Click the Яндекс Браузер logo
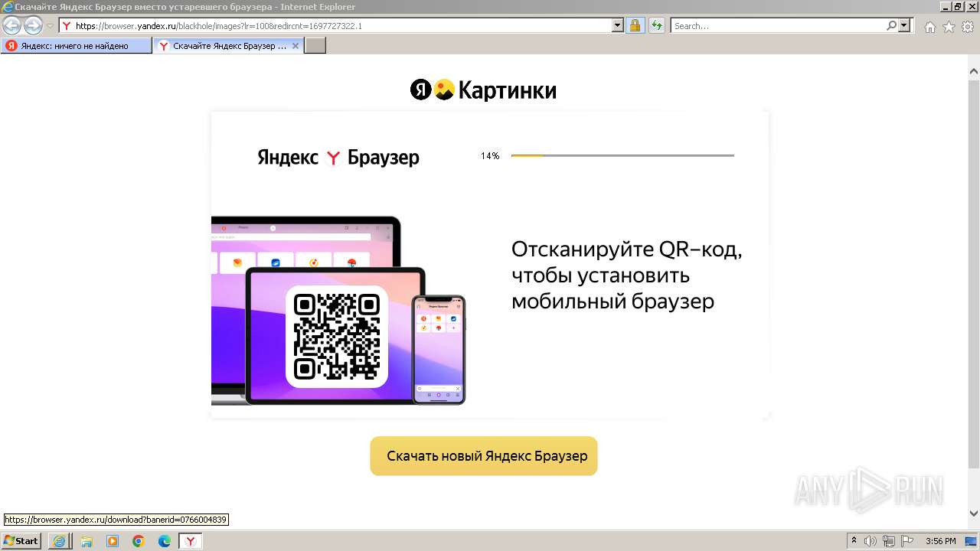 coord(338,158)
